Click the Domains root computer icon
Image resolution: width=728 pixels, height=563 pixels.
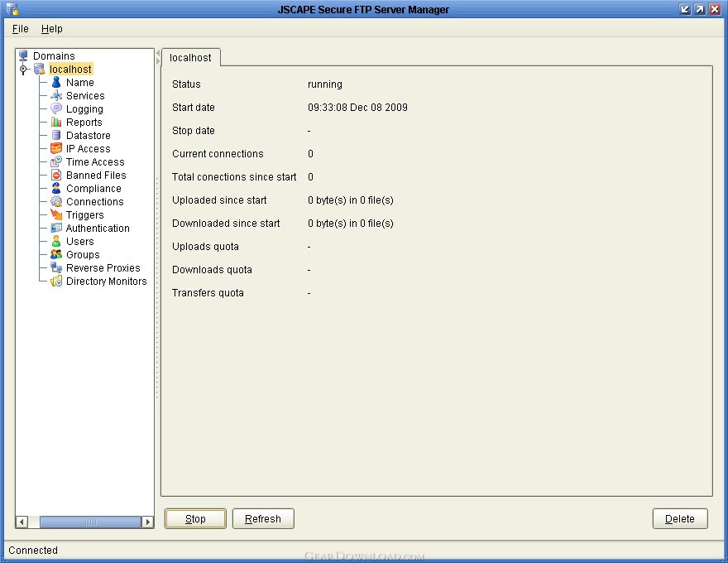23,55
